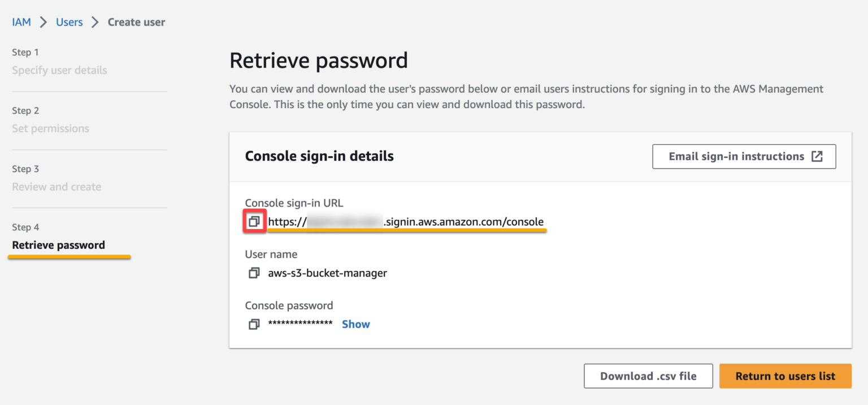Go to Step 1 Specify user details
The height and width of the screenshot is (405, 868).
59,70
